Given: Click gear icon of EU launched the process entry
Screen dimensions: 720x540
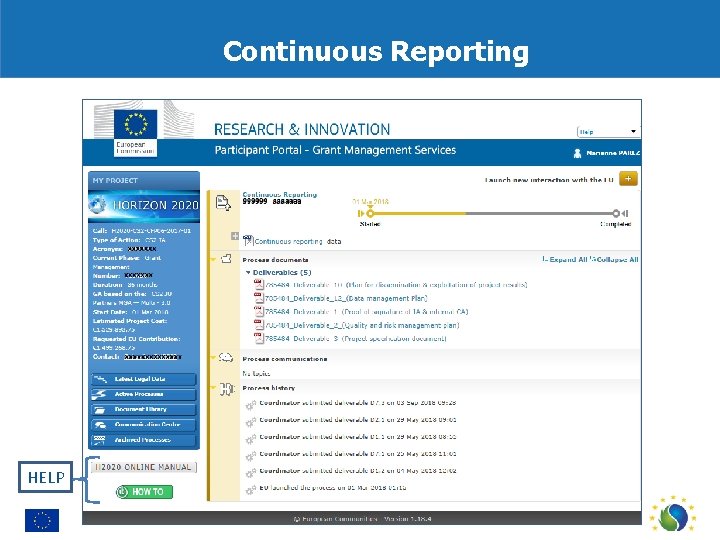Looking at the screenshot, I should [x=250, y=490].
